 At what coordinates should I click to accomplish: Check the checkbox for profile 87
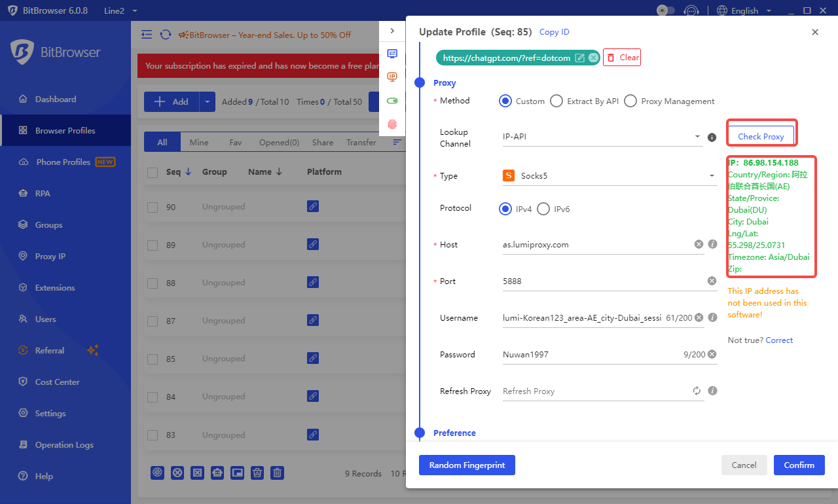[x=153, y=321]
